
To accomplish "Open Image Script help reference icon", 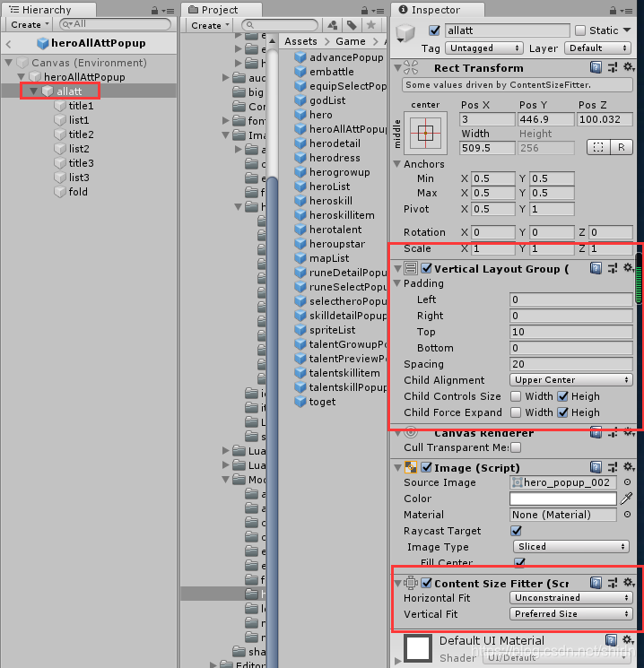I will click(596, 467).
